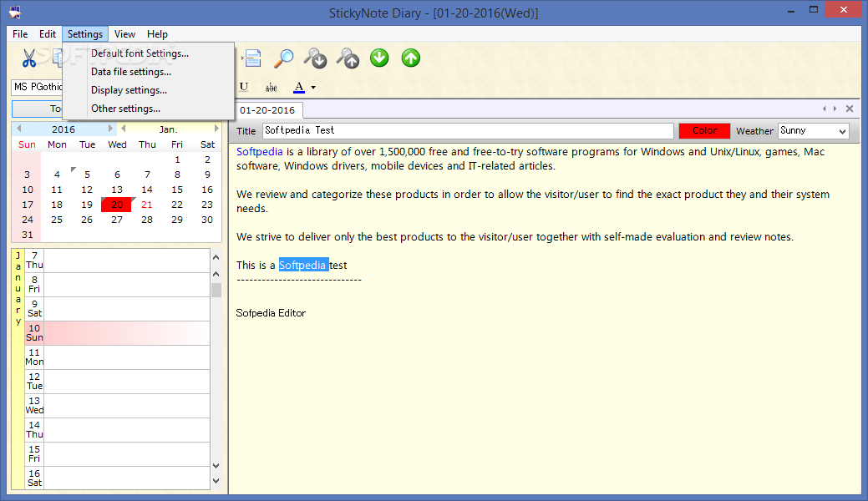Select January 4 in calendar

pos(57,175)
